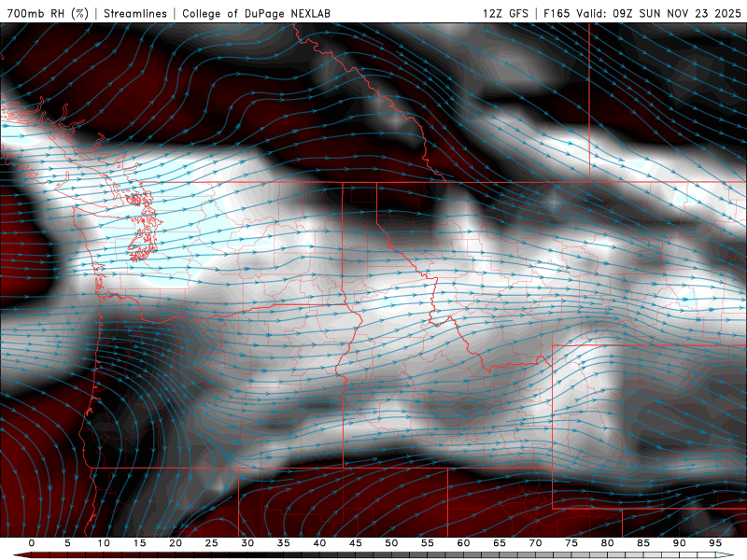This screenshot has width=747, height=560.
Task: Click the '80' value on color scale
Action: [608, 543]
